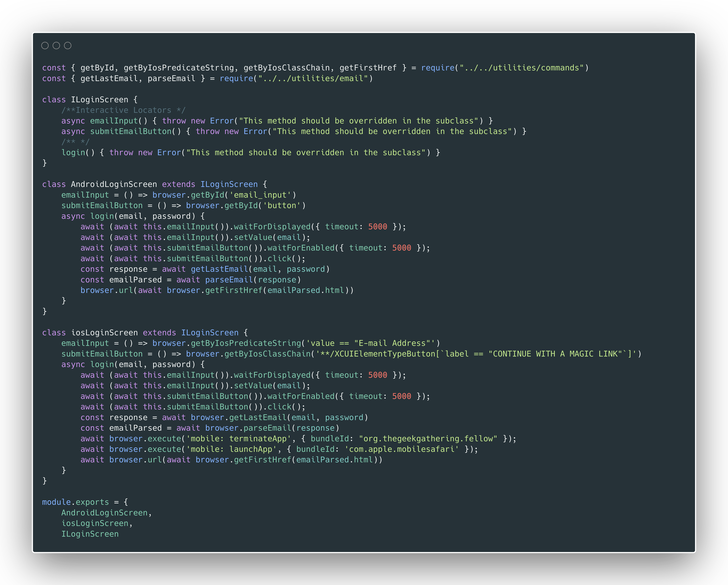This screenshot has width=728, height=585.
Task: Click parseEmail in the second const line
Action: click(171, 78)
